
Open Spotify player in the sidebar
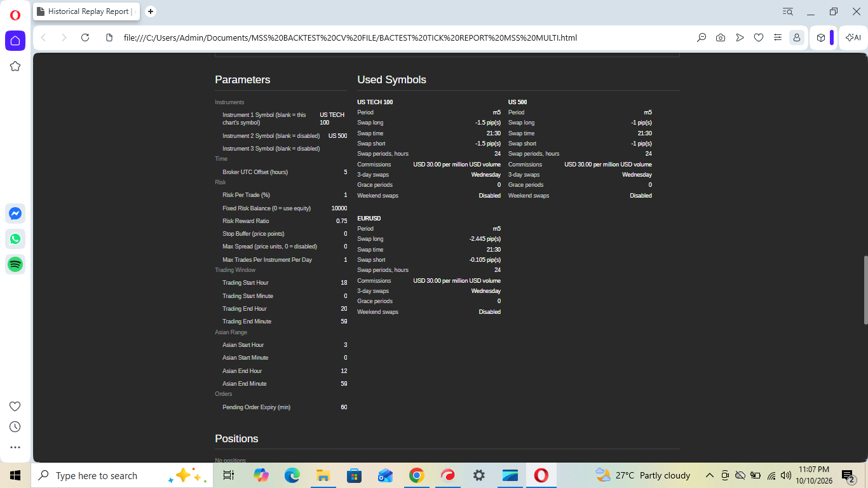pyautogui.click(x=15, y=264)
